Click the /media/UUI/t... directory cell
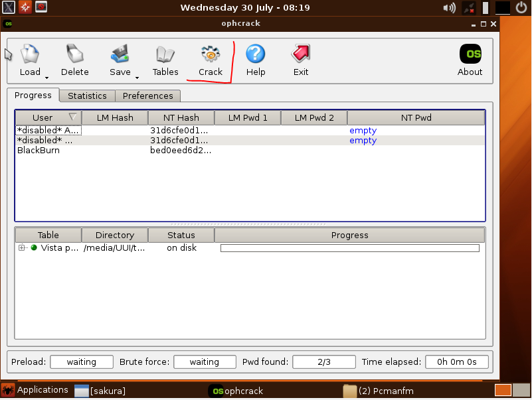The width and height of the screenshot is (532, 400). [x=114, y=248]
